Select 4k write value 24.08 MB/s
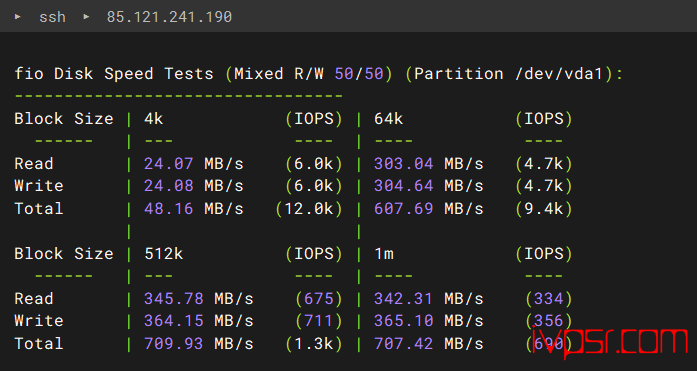 194,186
